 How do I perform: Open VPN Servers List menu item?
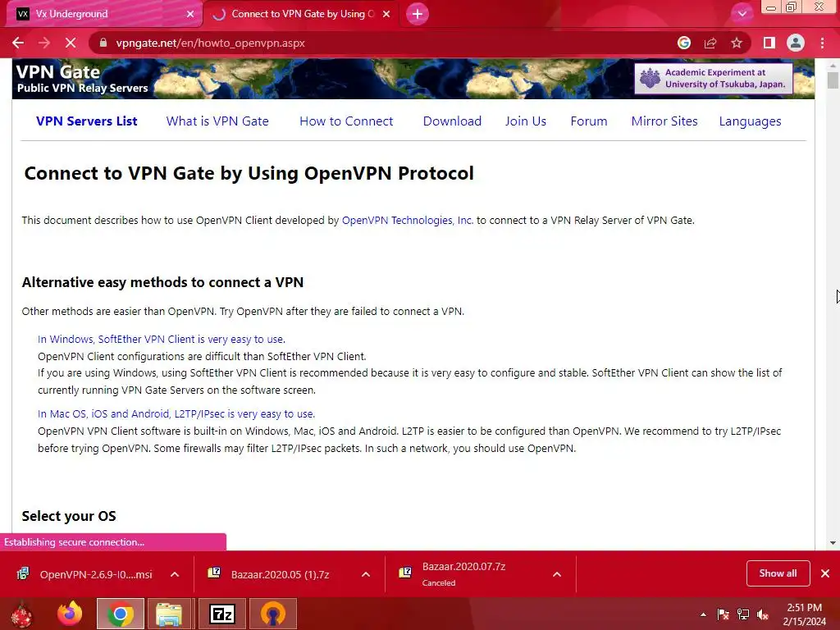87,121
